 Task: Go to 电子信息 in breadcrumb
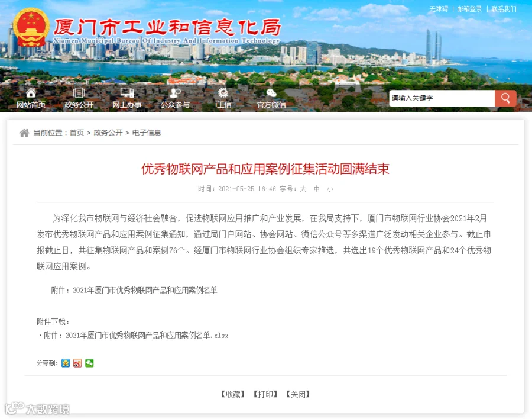pos(147,133)
